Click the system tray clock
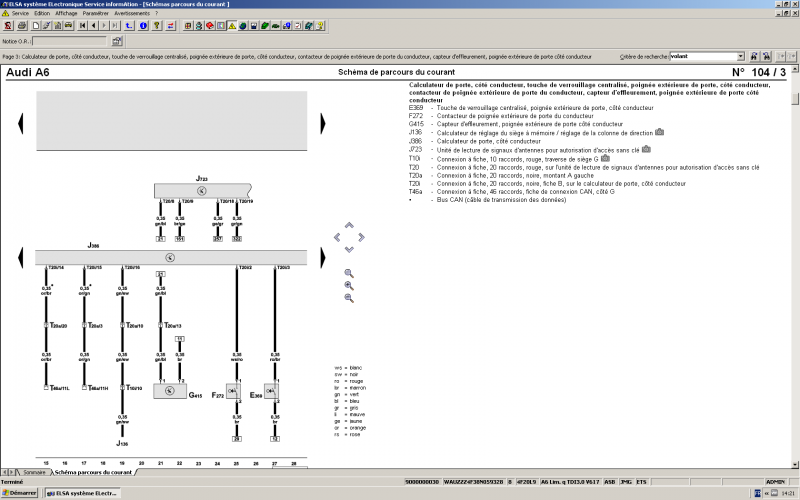Viewport: 800px width, 500px height. [788, 493]
